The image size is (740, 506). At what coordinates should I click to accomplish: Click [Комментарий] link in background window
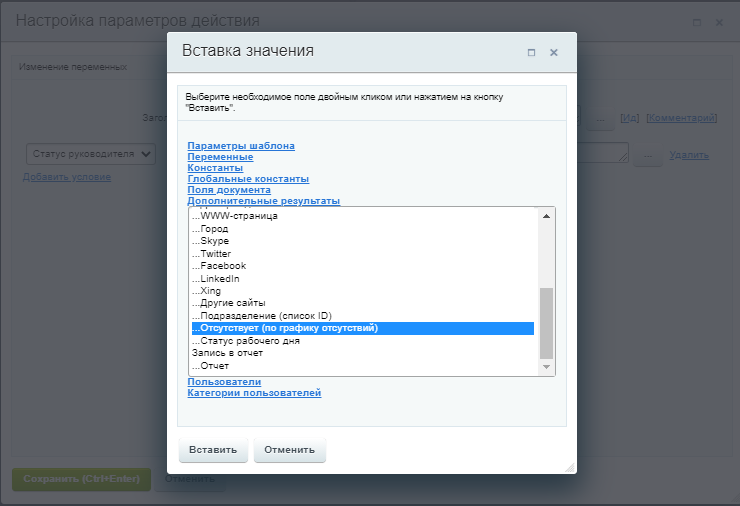click(681, 118)
